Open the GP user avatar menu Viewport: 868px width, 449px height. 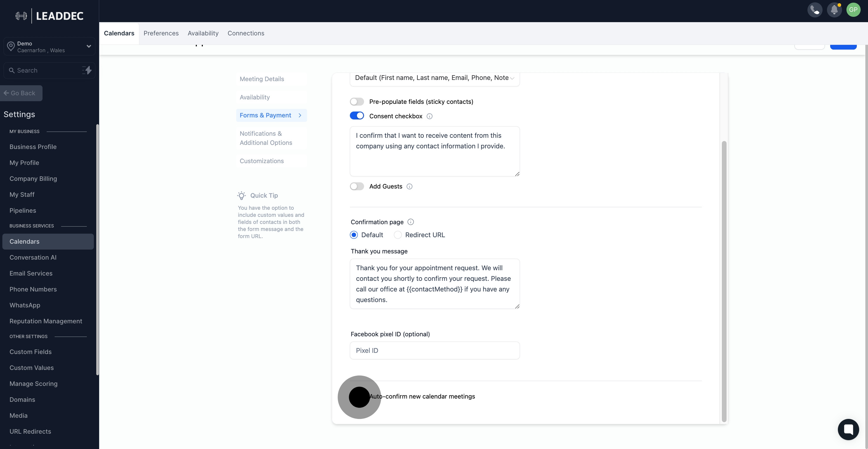pyautogui.click(x=853, y=10)
